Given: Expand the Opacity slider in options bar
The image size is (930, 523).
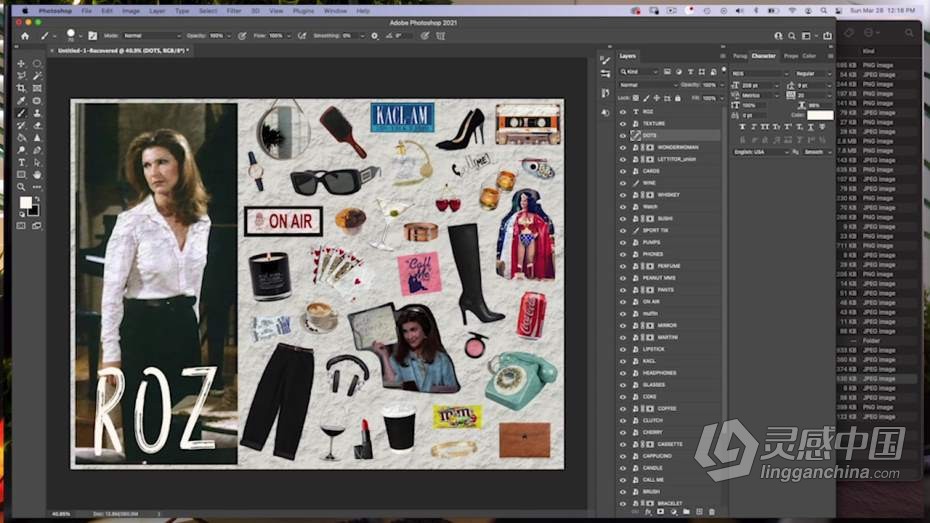Looking at the screenshot, I should coord(229,36).
